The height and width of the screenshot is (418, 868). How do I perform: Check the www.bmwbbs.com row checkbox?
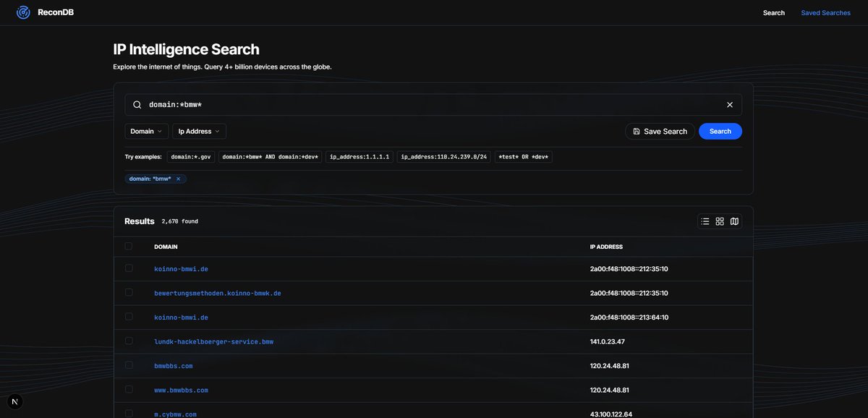[x=129, y=389]
